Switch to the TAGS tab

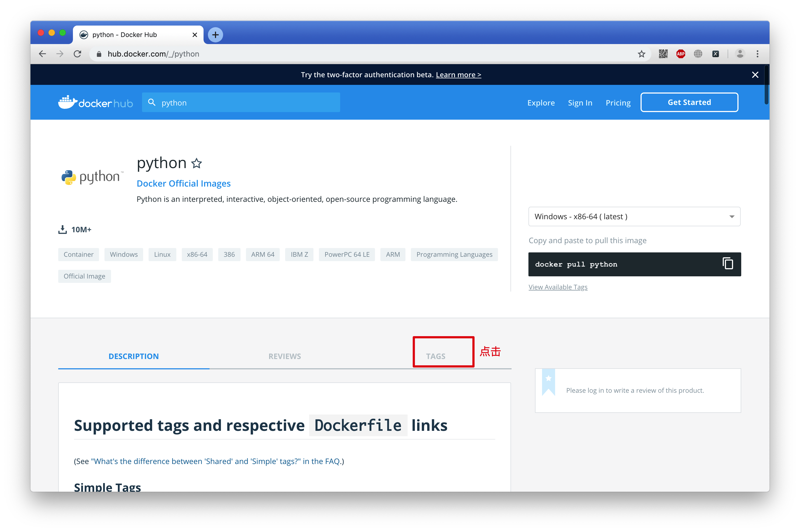tap(435, 356)
